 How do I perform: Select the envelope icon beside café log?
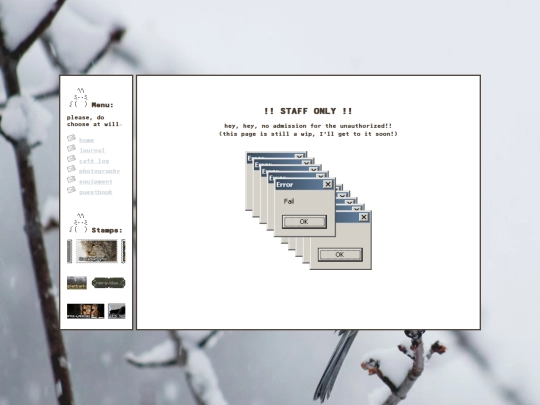pyautogui.click(x=71, y=158)
